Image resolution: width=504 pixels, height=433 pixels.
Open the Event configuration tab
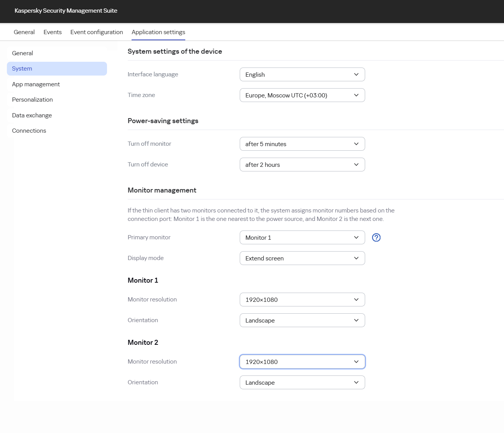tap(96, 32)
